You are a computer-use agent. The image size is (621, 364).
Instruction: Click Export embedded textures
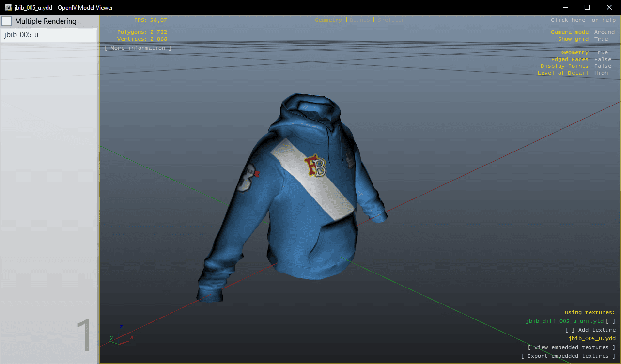568,356
